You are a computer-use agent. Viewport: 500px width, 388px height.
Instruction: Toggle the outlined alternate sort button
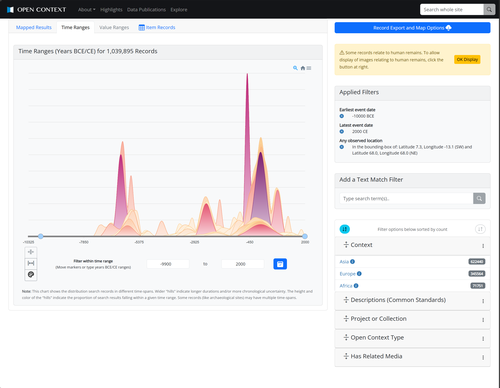tap(480, 229)
